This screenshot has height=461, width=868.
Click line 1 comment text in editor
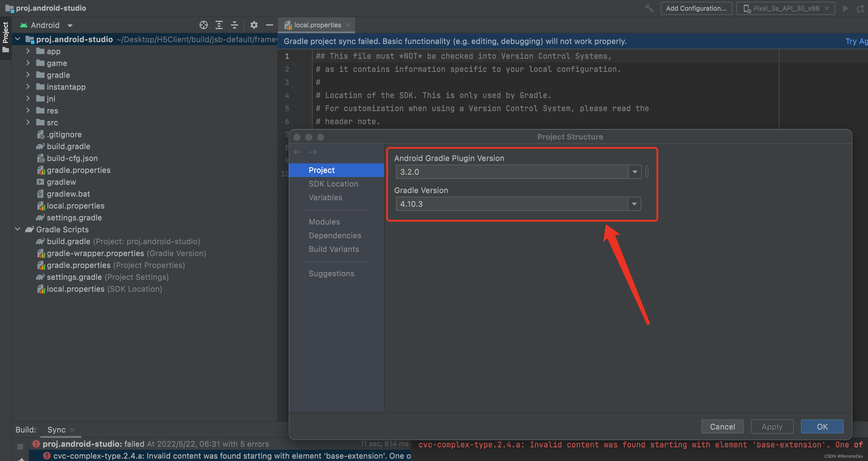coord(463,56)
